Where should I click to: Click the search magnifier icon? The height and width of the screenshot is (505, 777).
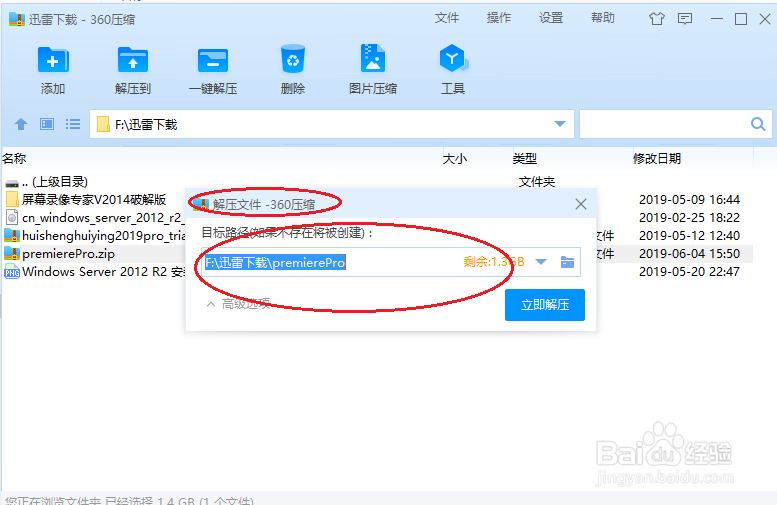click(758, 124)
